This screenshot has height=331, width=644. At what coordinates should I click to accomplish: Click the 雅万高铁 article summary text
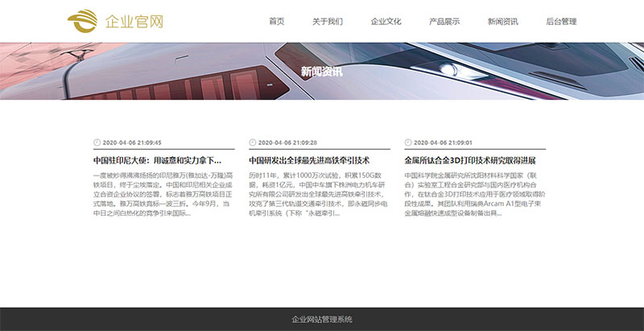pyautogui.click(x=163, y=194)
